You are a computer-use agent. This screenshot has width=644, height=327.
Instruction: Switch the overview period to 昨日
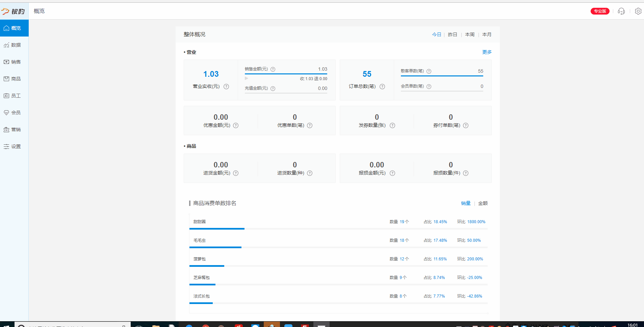(x=453, y=34)
